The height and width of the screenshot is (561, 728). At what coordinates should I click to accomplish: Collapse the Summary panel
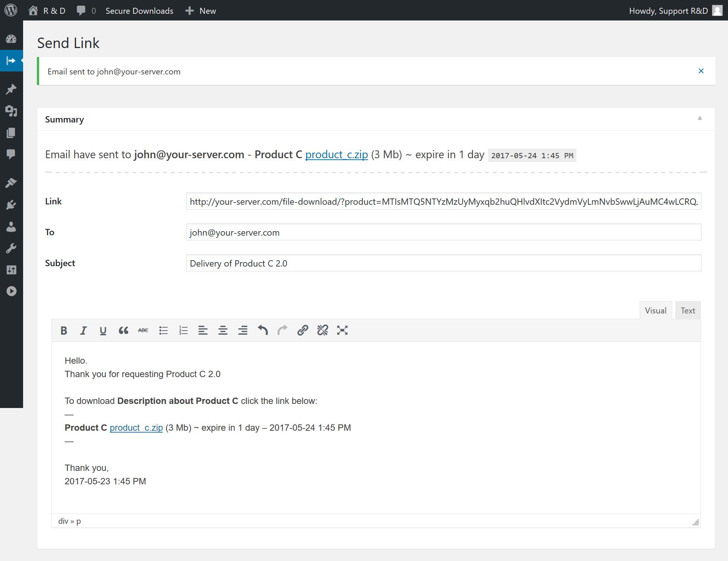pos(700,118)
